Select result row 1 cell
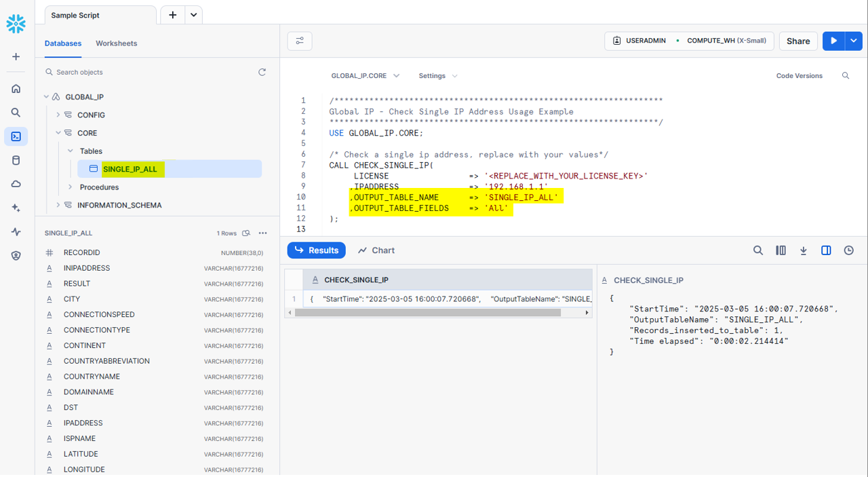Image resolution: width=868 pixels, height=477 pixels. 448,299
